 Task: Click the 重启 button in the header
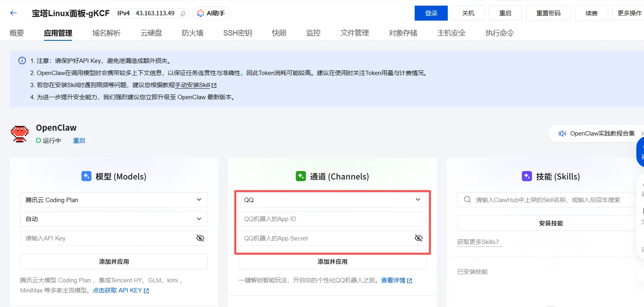click(x=505, y=13)
